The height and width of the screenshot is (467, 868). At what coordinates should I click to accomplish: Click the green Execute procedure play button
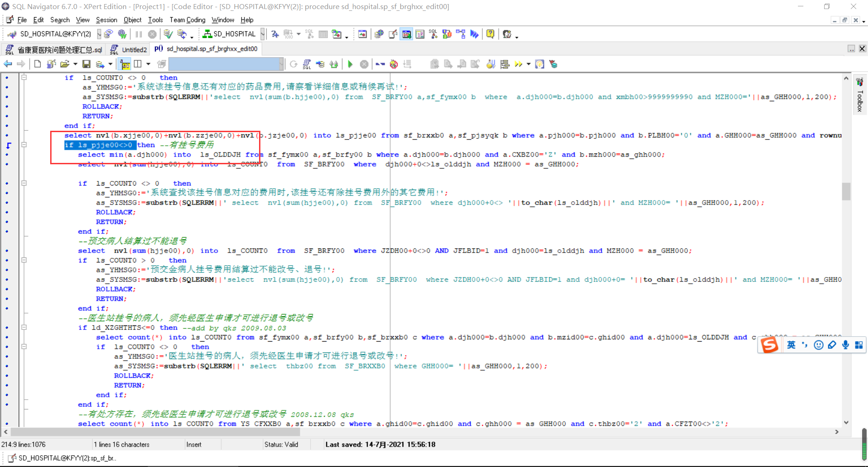click(350, 64)
